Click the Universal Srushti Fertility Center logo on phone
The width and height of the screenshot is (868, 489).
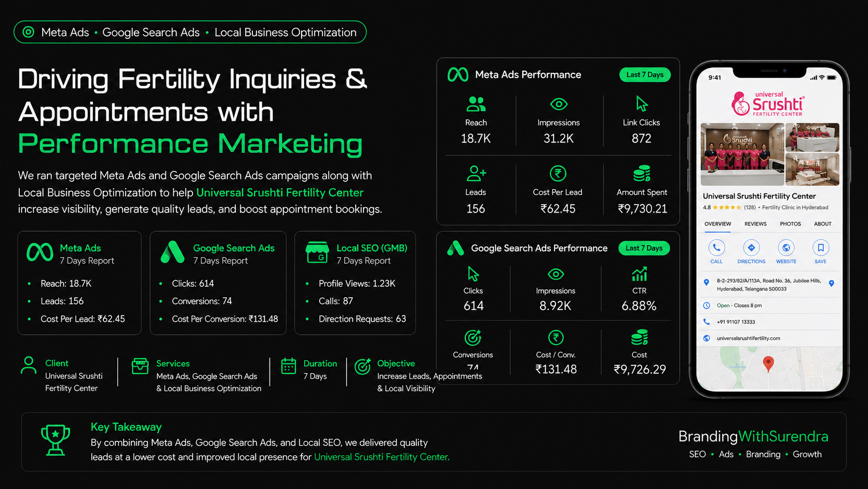(768, 104)
